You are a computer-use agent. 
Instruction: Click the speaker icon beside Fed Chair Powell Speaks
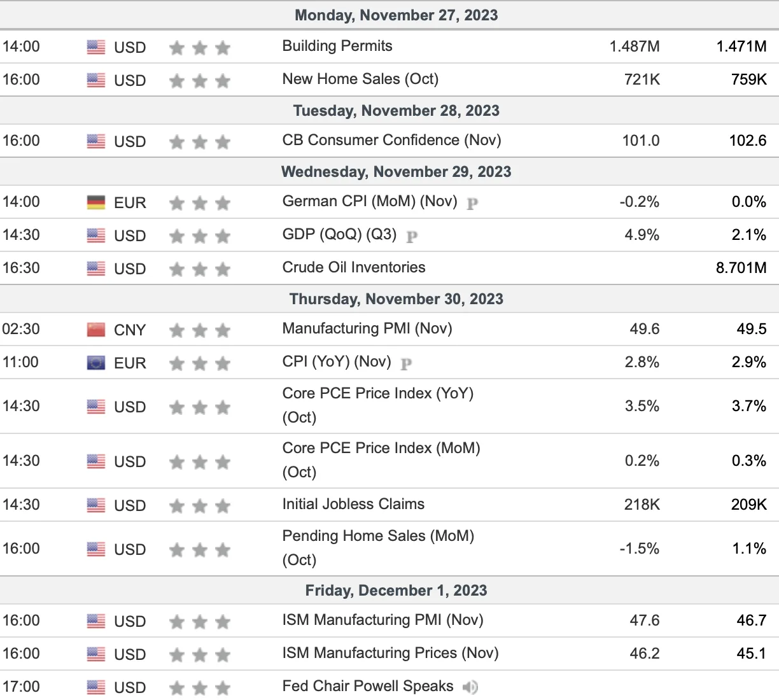(470, 687)
